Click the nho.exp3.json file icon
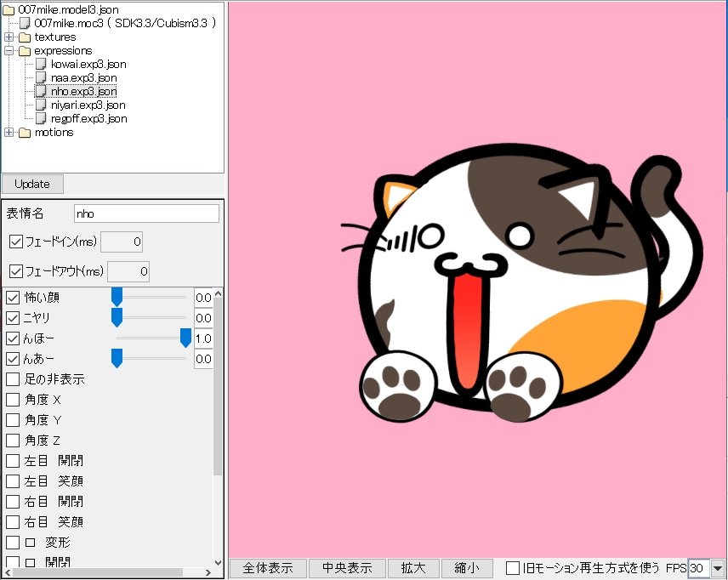728x580 pixels. (x=41, y=91)
